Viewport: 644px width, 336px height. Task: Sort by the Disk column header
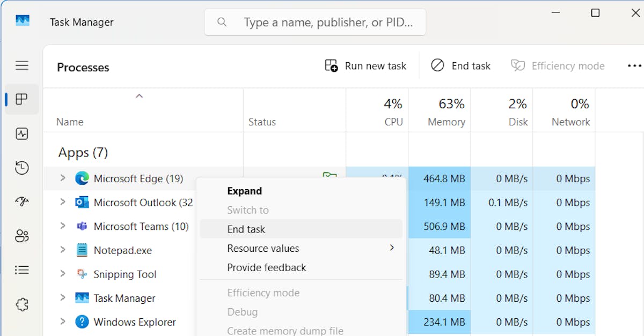pyautogui.click(x=502, y=110)
